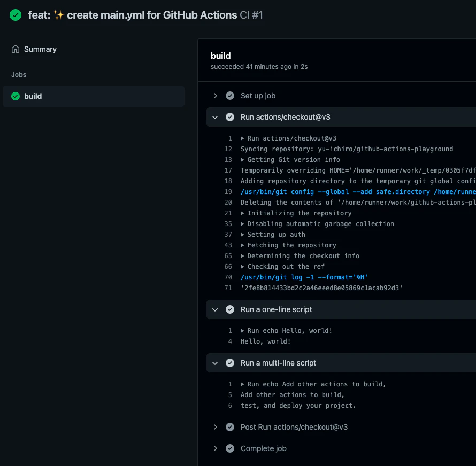This screenshot has height=466, width=476.
Task: Expand the Post Run actions/checkout@v3 step
Action: pos(215,427)
